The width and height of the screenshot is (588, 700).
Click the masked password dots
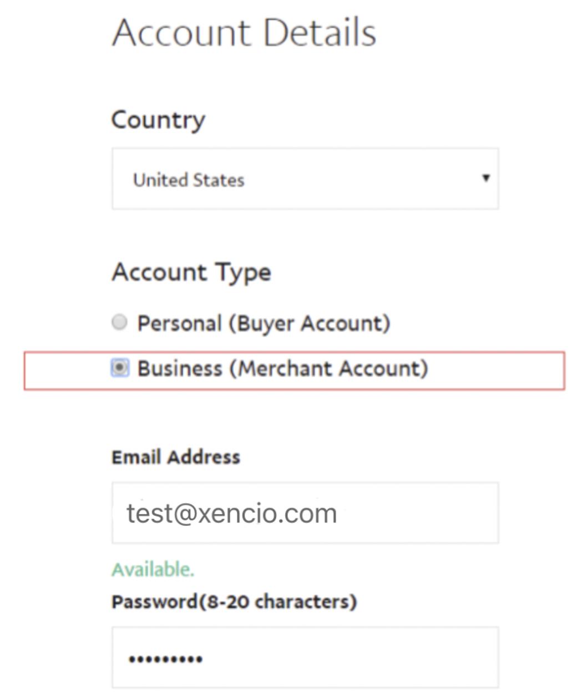[x=165, y=659]
